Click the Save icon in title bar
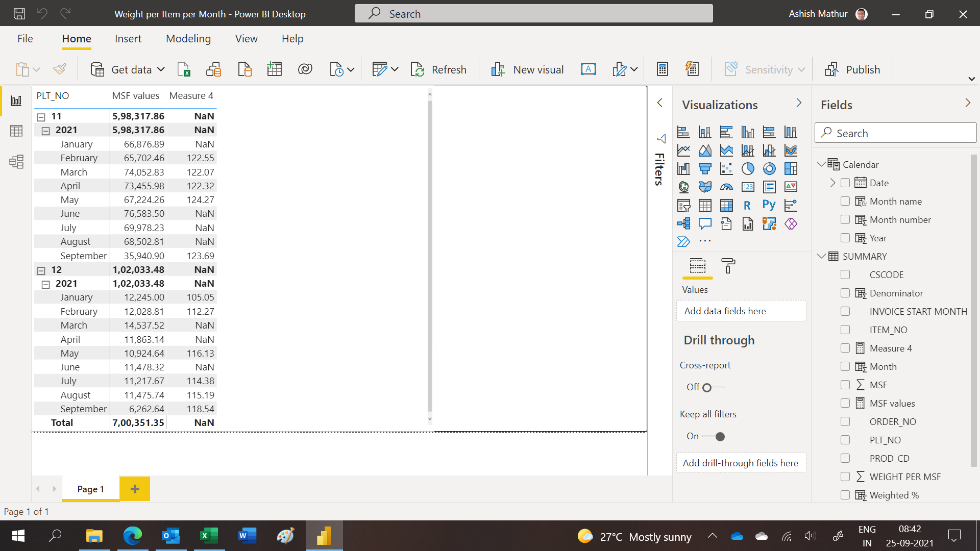Viewport: 980px width, 551px height. coord(19,14)
